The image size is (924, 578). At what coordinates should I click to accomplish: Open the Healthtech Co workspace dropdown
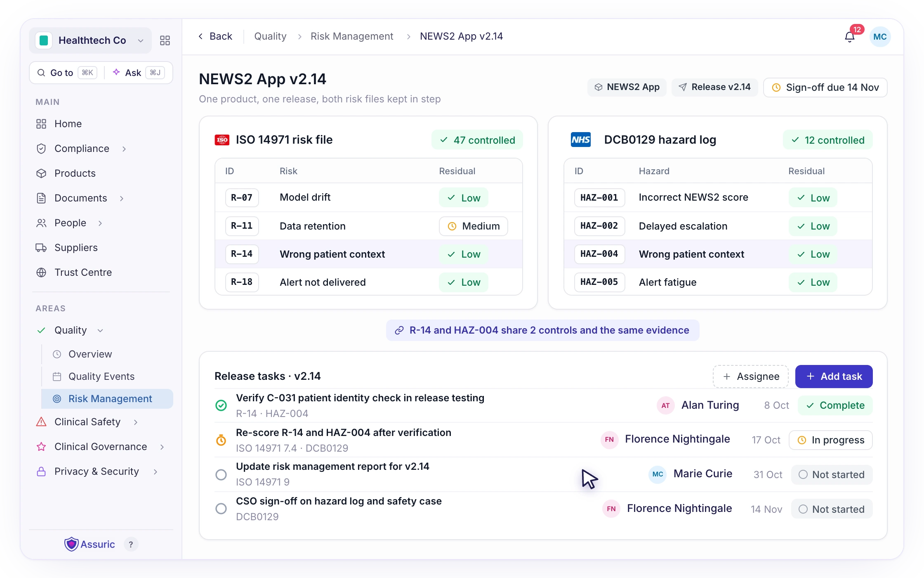pyautogui.click(x=90, y=40)
